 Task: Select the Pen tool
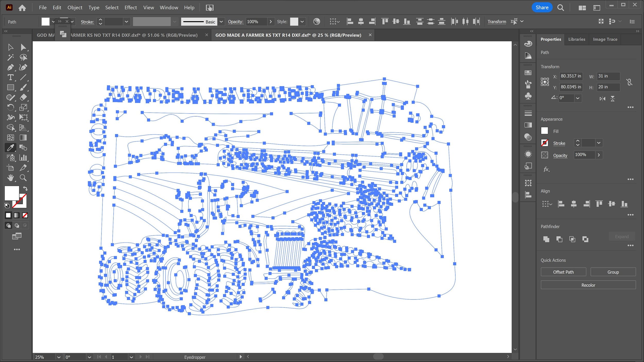[x=11, y=67]
